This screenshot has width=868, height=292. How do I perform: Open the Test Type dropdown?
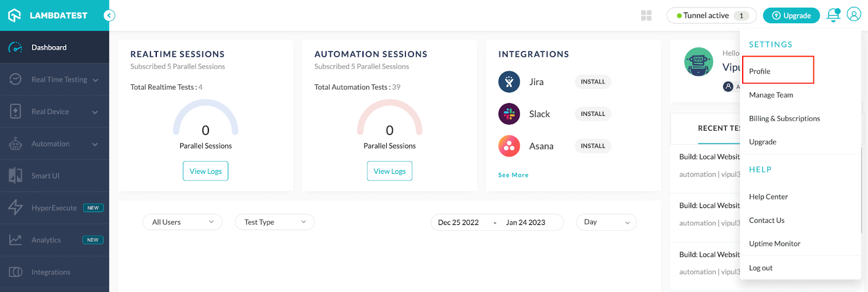coord(275,222)
